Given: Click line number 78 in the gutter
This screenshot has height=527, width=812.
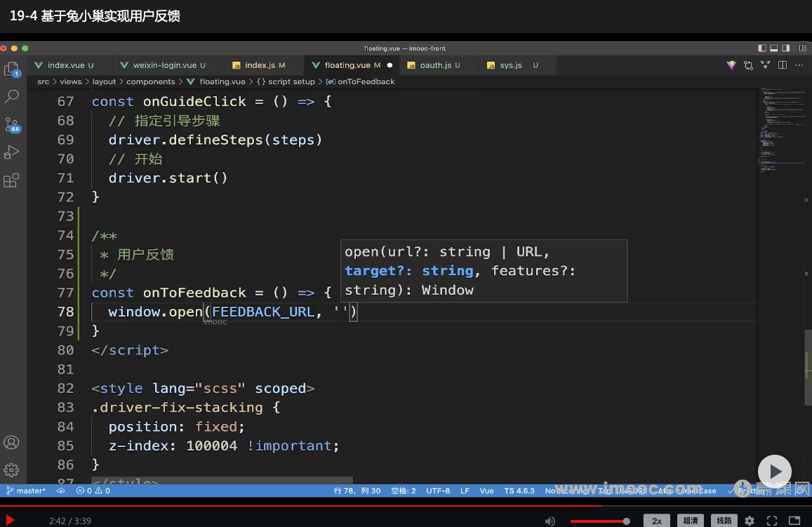Looking at the screenshot, I should pyautogui.click(x=66, y=312).
